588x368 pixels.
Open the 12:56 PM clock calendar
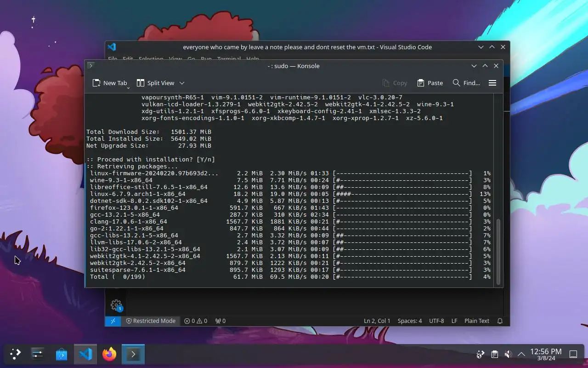tap(546, 354)
